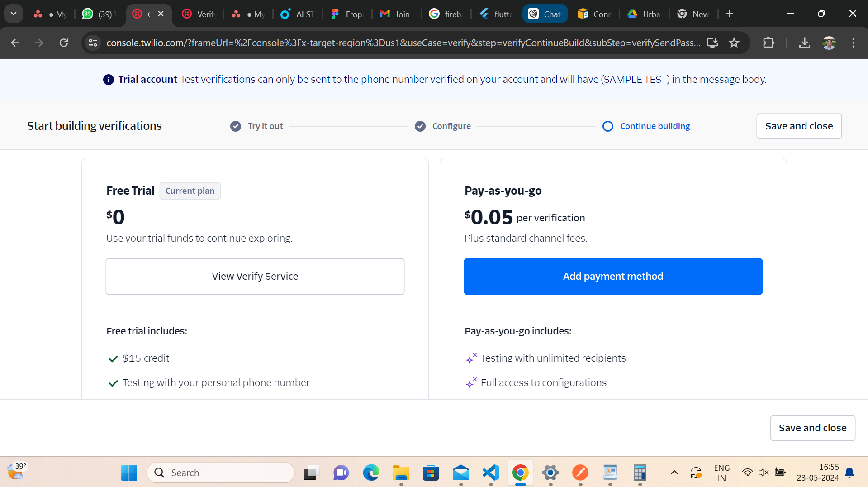This screenshot has width=868, height=487.
Task: Go forward to the next page
Action: [39, 43]
